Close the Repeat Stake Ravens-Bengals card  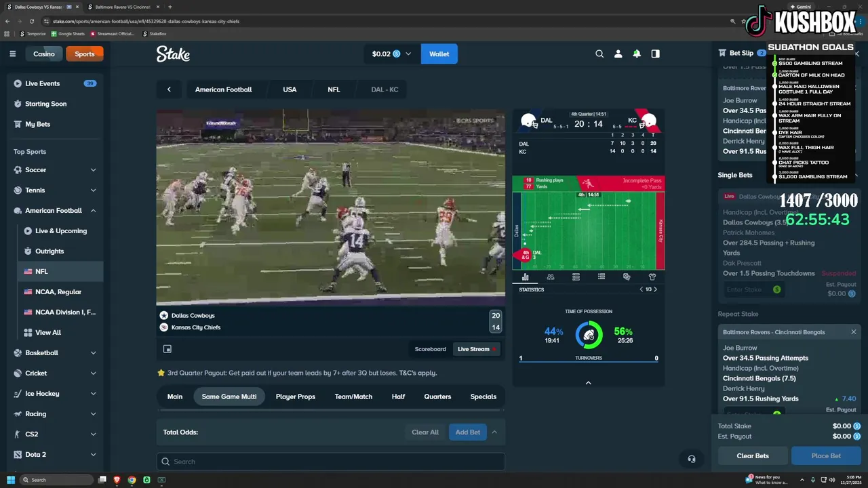point(854,332)
